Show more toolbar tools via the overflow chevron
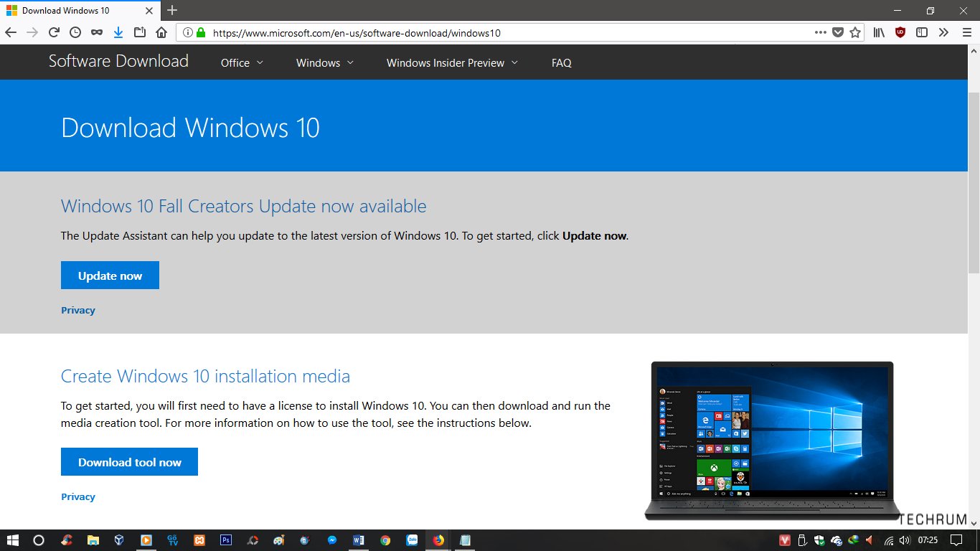This screenshot has height=551, width=980. [x=943, y=32]
